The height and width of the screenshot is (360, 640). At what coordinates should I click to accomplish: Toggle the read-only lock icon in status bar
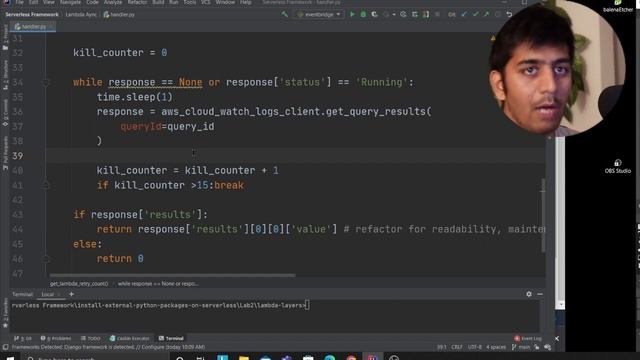click(x=537, y=347)
